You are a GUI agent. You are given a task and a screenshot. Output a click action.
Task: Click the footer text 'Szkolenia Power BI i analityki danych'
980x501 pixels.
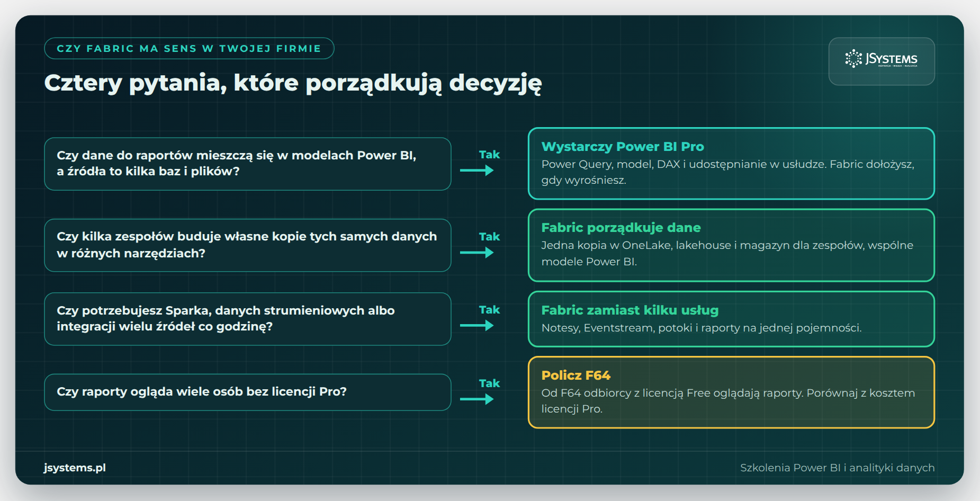click(x=838, y=468)
